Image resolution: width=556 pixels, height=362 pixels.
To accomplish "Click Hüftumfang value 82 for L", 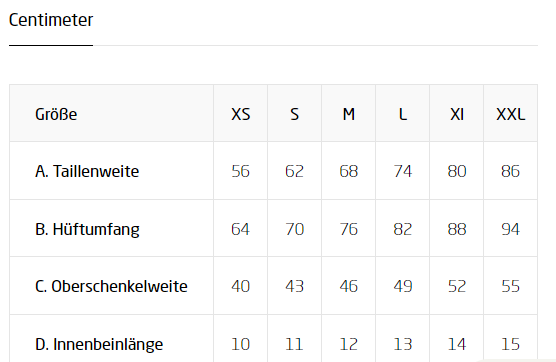I will pyautogui.click(x=402, y=229).
